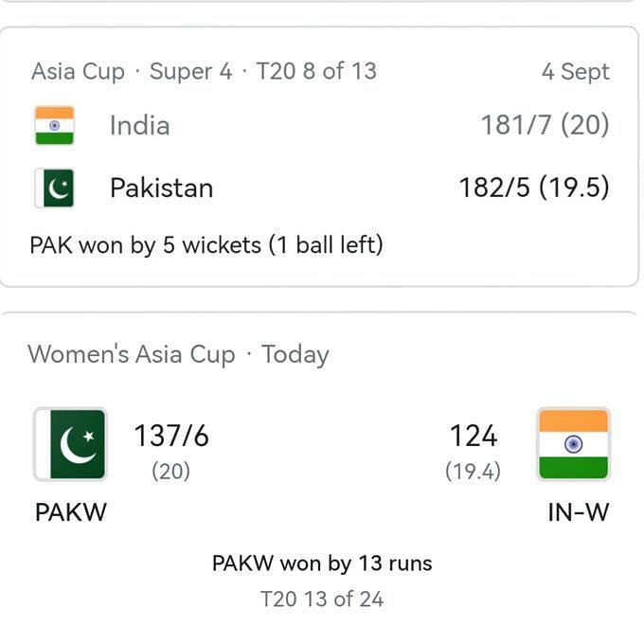Open the India team name

(x=139, y=126)
